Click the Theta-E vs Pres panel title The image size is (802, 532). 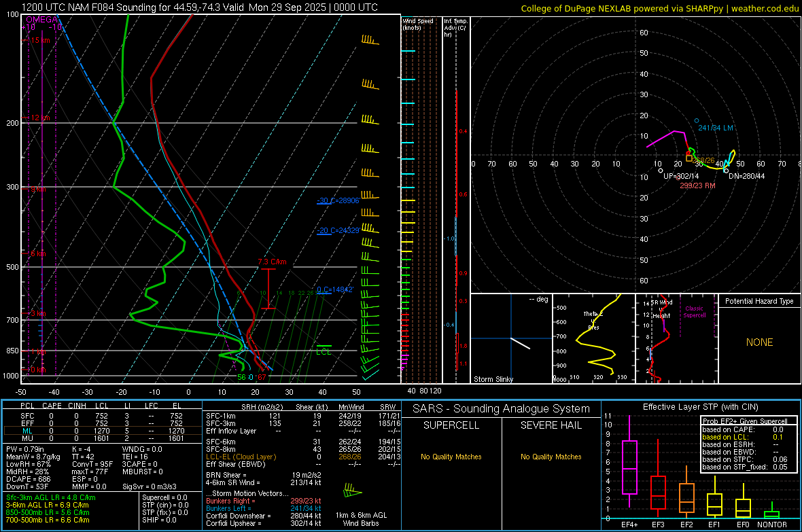tap(593, 320)
